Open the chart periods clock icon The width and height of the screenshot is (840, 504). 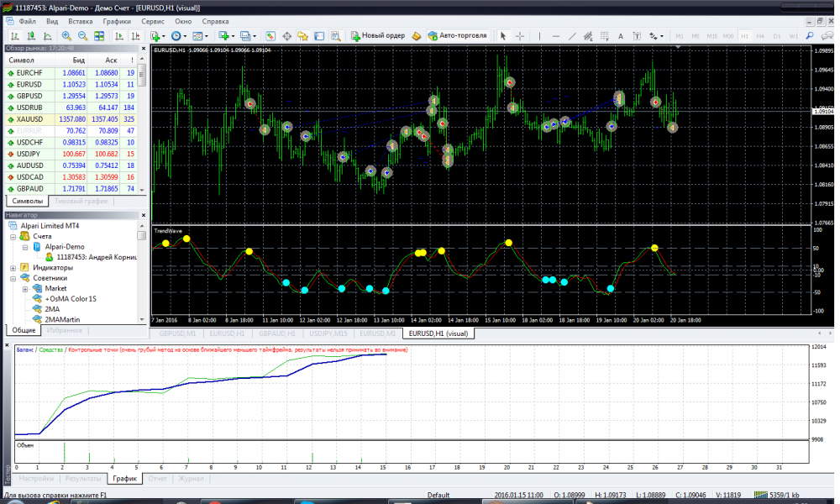tap(176, 36)
